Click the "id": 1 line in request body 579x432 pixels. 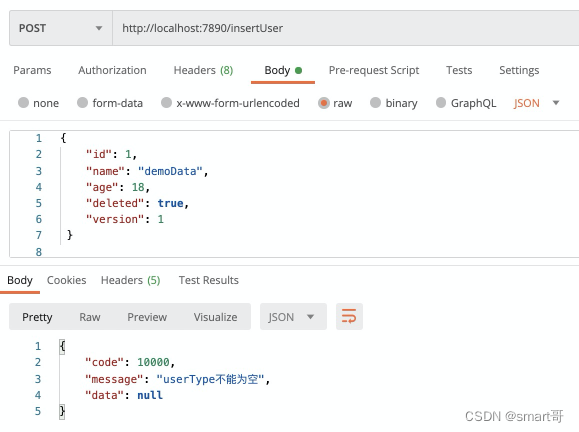tap(111, 154)
